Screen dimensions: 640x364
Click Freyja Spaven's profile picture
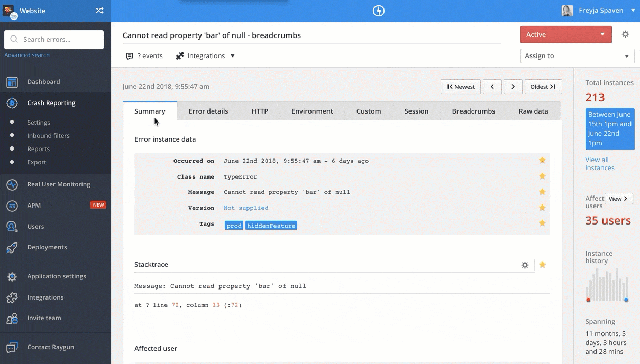[x=567, y=11]
